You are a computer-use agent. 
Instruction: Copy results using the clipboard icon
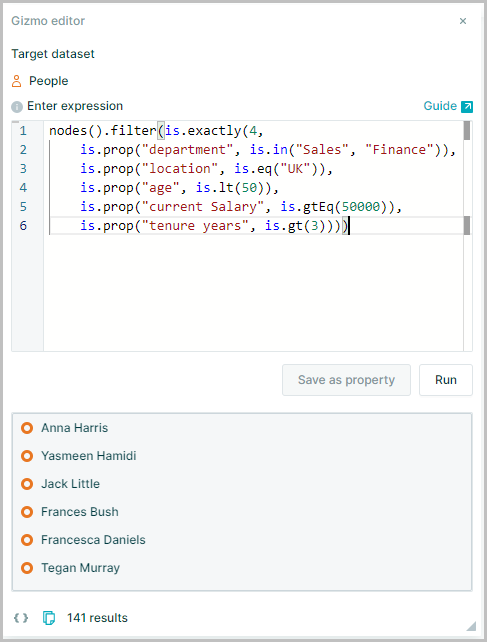coord(49,618)
